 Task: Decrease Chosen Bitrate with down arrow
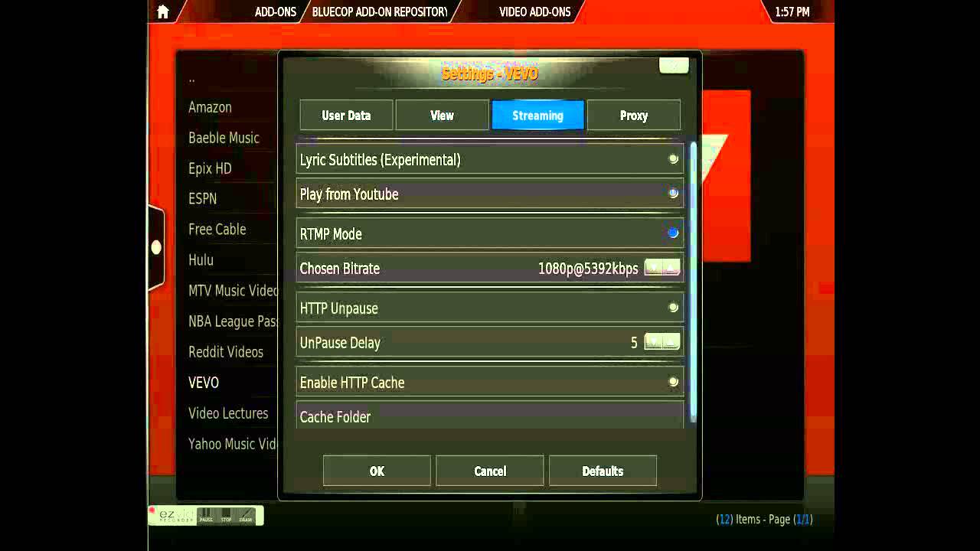654,268
